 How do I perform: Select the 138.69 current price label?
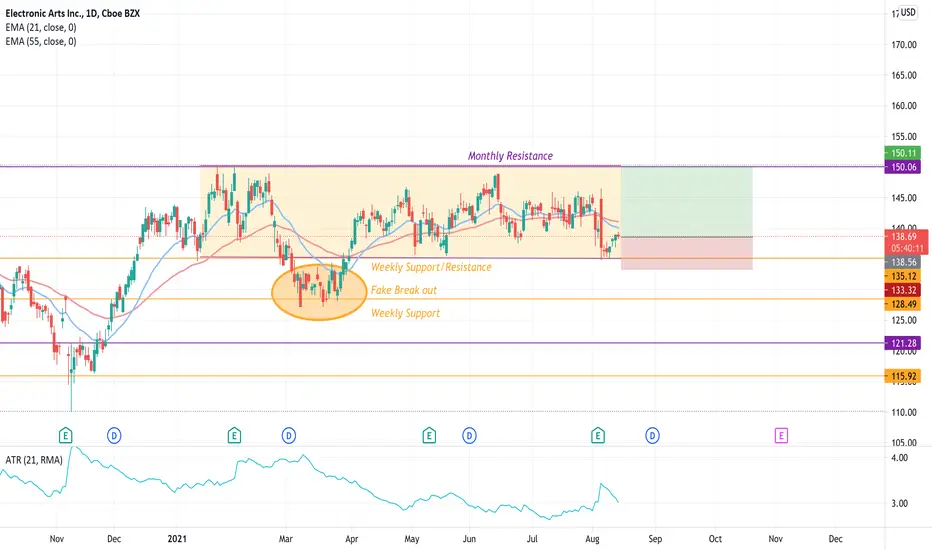pyautogui.click(x=906, y=242)
